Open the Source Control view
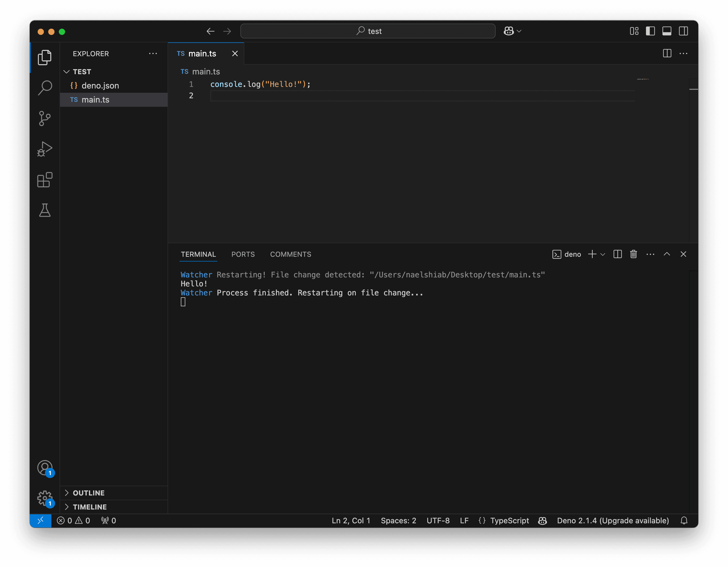 click(45, 118)
